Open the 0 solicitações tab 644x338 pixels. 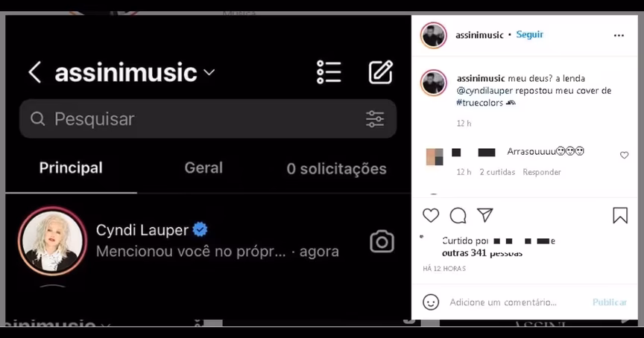[336, 168]
